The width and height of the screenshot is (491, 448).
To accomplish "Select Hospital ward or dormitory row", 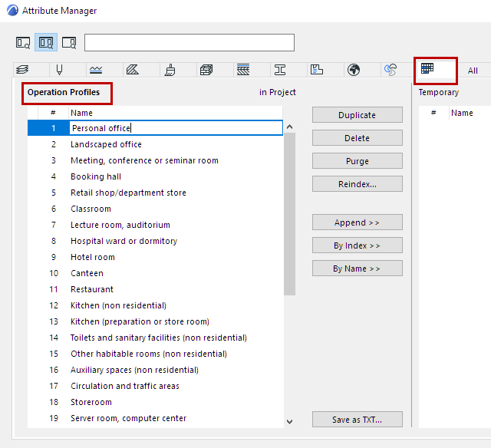I will 155,241.
